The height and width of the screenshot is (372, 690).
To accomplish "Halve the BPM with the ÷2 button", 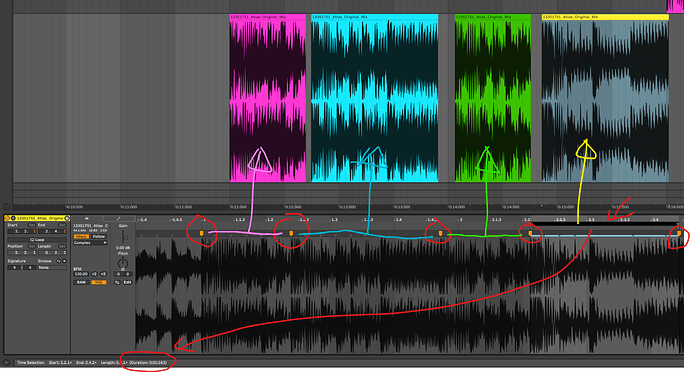I will coord(94,274).
